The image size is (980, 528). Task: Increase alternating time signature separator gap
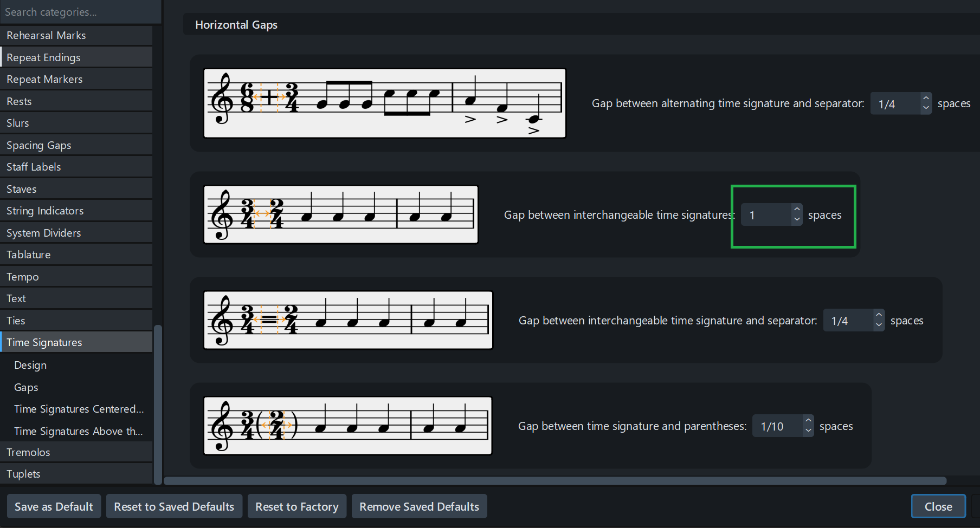tap(926, 98)
